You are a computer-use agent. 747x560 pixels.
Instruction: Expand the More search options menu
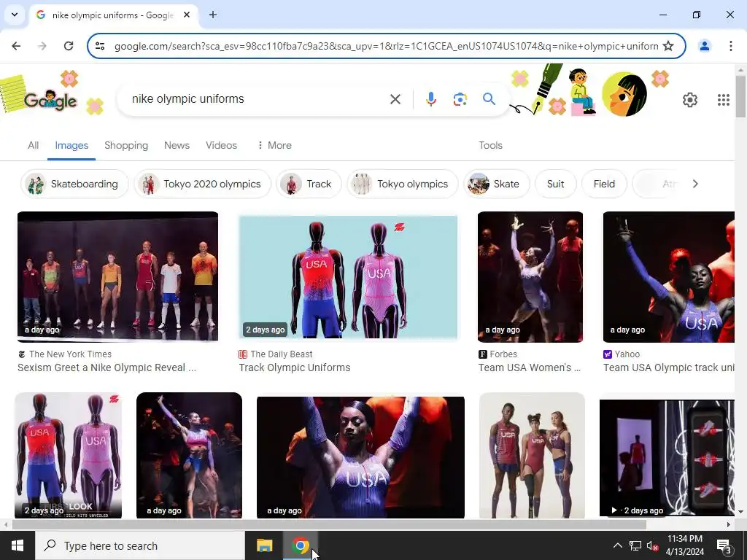(274, 145)
